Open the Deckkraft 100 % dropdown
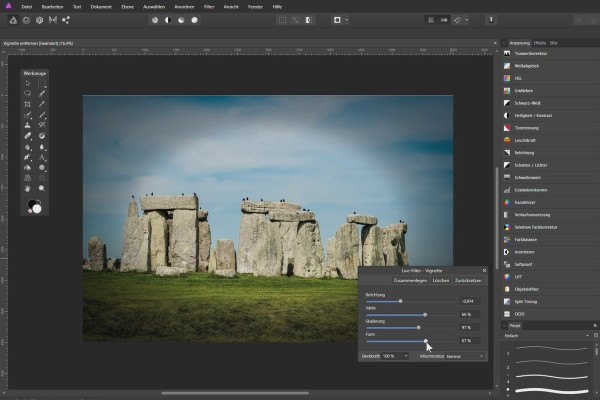600x400 pixels. (395, 356)
